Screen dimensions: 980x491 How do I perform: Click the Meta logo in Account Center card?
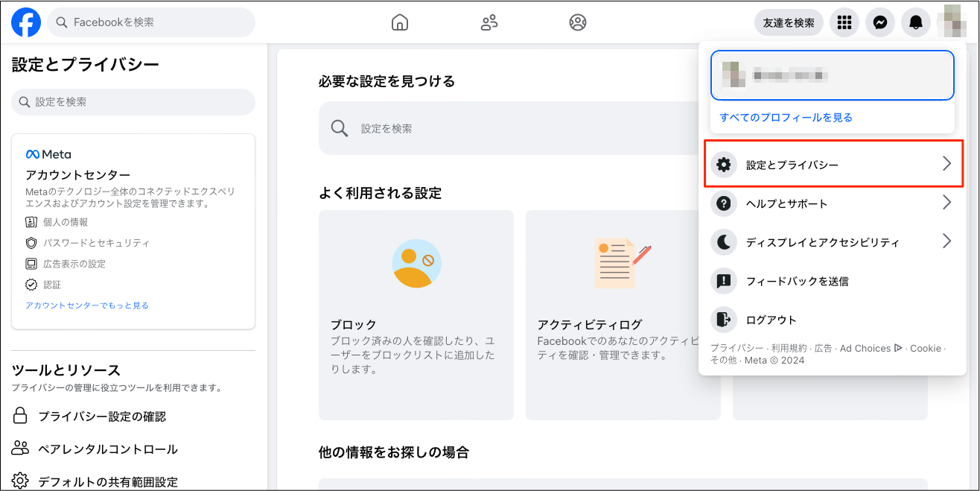(48, 154)
